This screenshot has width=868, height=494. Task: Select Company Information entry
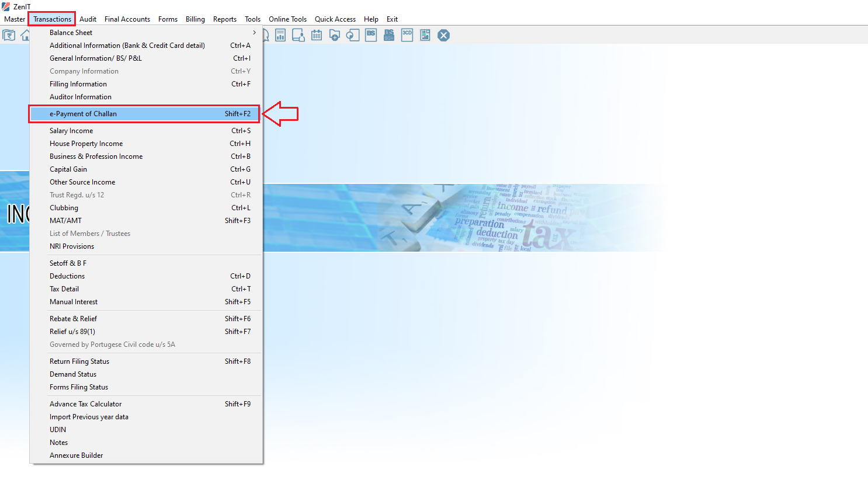pos(146,71)
